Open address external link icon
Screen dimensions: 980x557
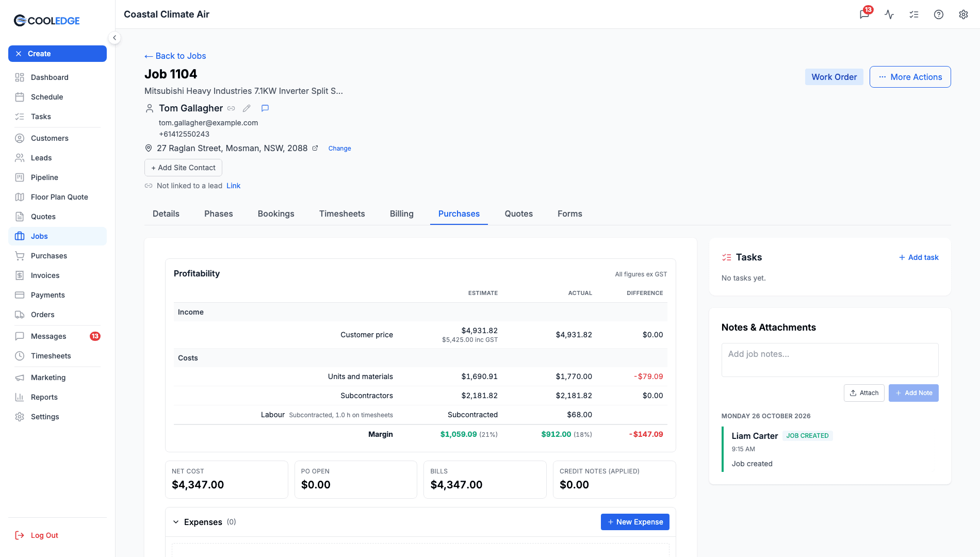point(315,148)
